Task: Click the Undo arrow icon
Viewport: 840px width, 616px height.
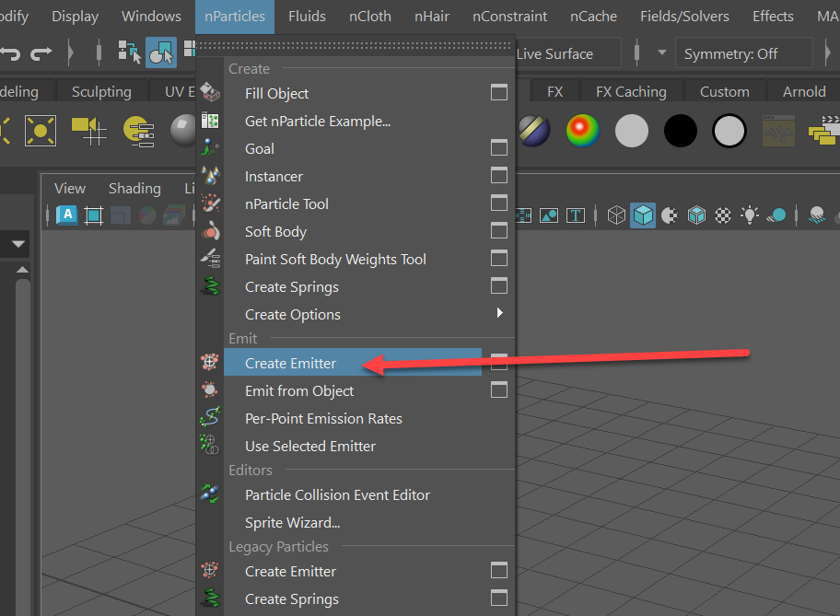Action: (x=10, y=53)
